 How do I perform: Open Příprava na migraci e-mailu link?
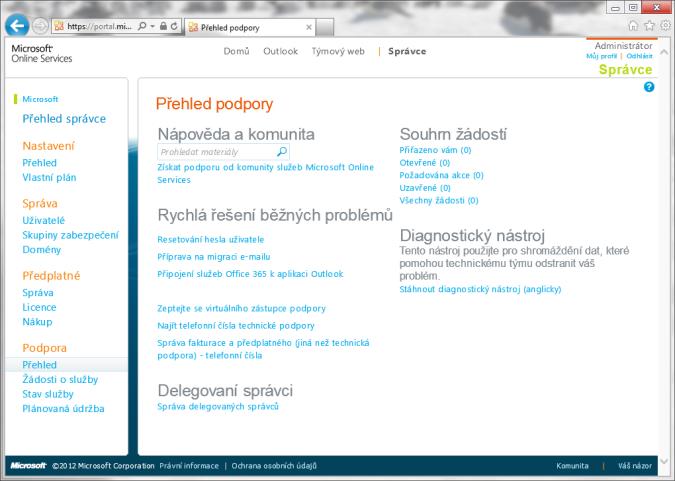coord(214,257)
